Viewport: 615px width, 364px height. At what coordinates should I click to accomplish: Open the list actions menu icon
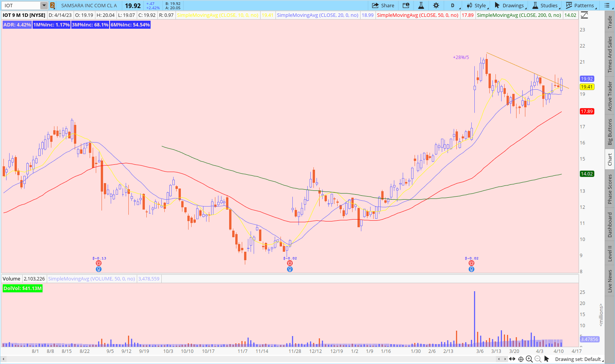click(x=607, y=5)
